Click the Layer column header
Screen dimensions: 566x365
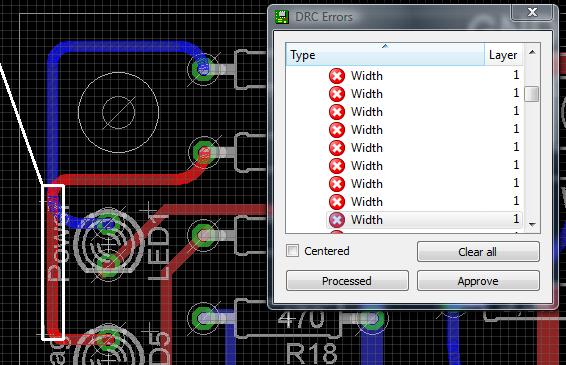503,55
